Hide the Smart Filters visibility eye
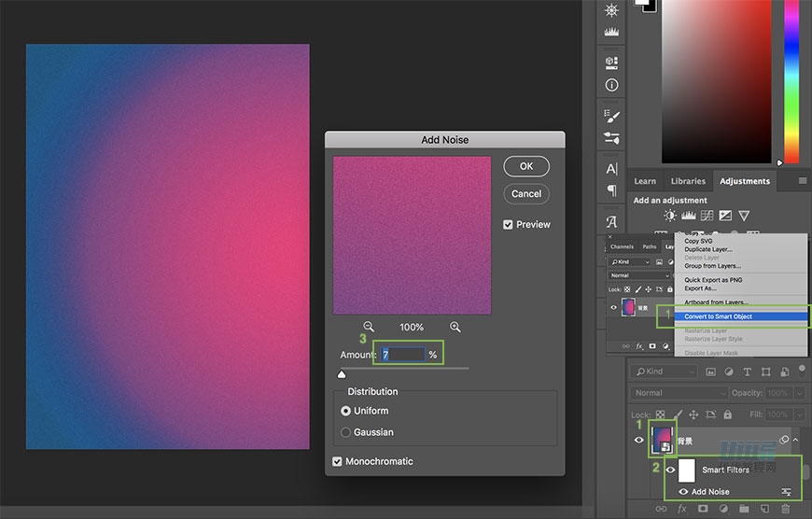The width and height of the screenshot is (812, 519). (x=670, y=470)
